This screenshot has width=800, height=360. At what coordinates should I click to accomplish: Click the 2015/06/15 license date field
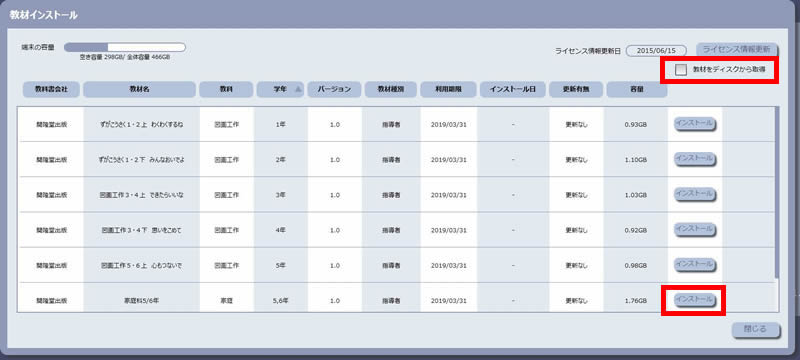656,51
